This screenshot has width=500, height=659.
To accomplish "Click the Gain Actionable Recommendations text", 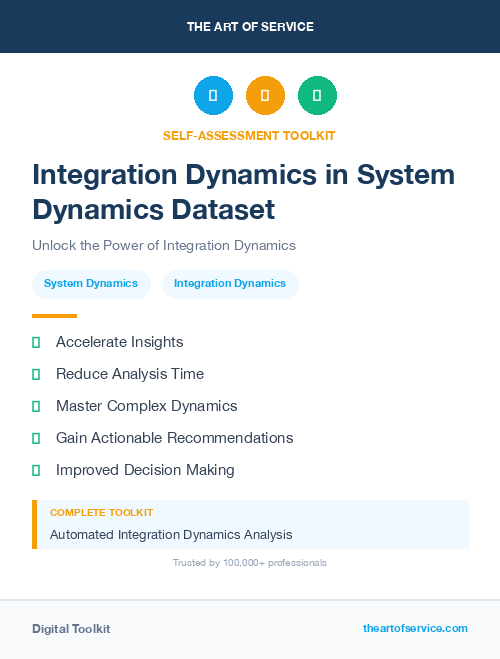I will pos(174,438).
